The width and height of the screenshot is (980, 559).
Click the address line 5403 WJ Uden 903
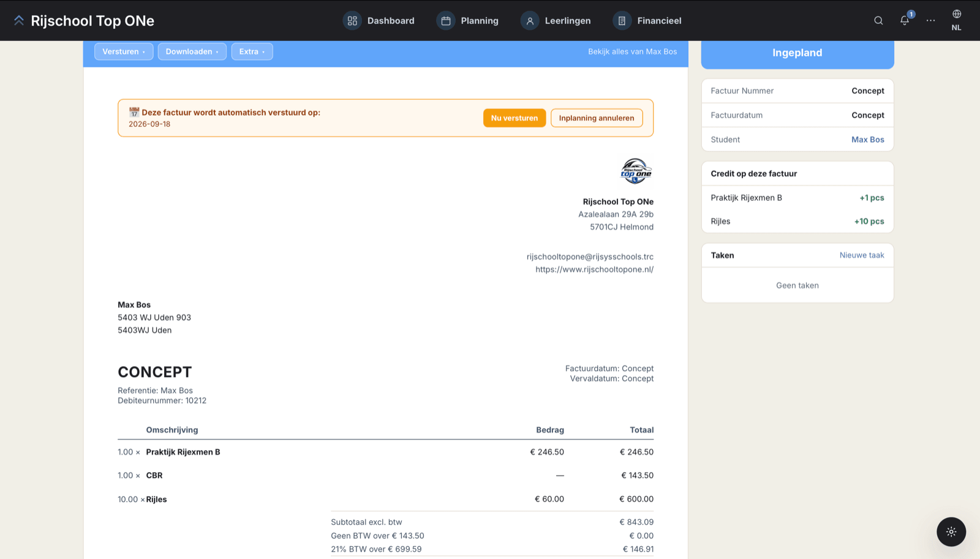pyautogui.click(x=154, y=317)
